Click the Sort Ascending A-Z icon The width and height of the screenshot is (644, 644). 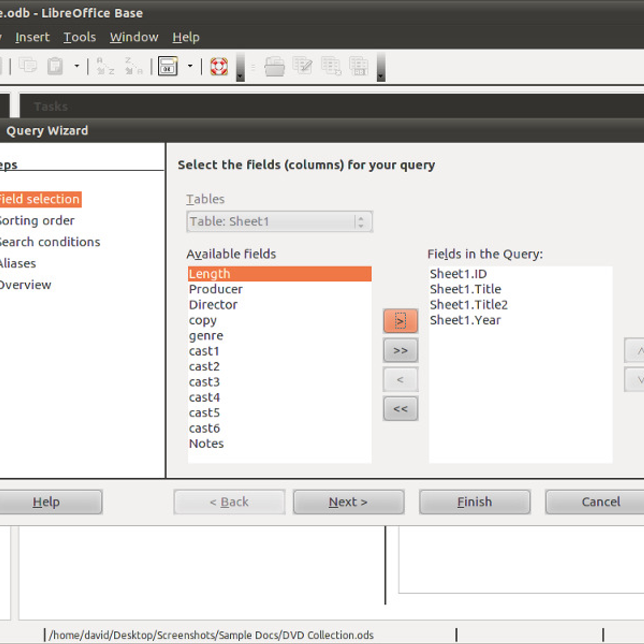pyautogui.click(x=105, y=66)
